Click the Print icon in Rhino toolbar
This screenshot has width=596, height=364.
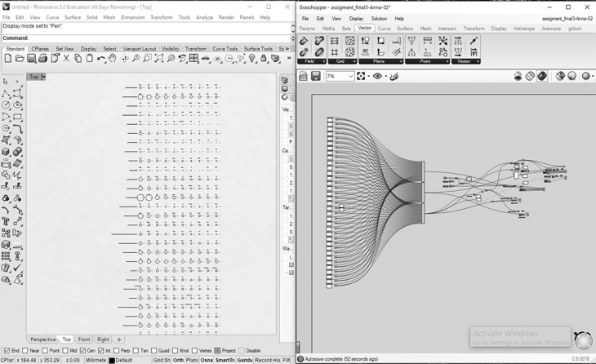(x=42, y=59)
